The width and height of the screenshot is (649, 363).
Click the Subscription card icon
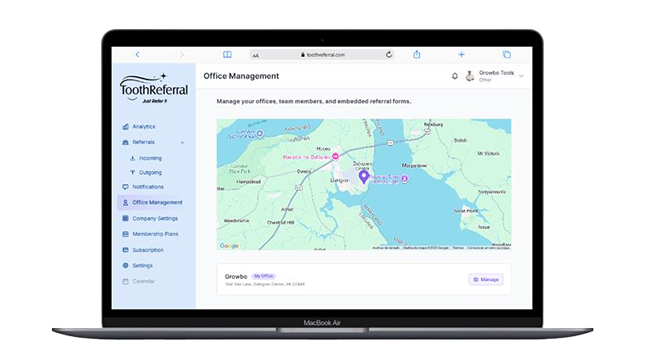pos(125,250)
